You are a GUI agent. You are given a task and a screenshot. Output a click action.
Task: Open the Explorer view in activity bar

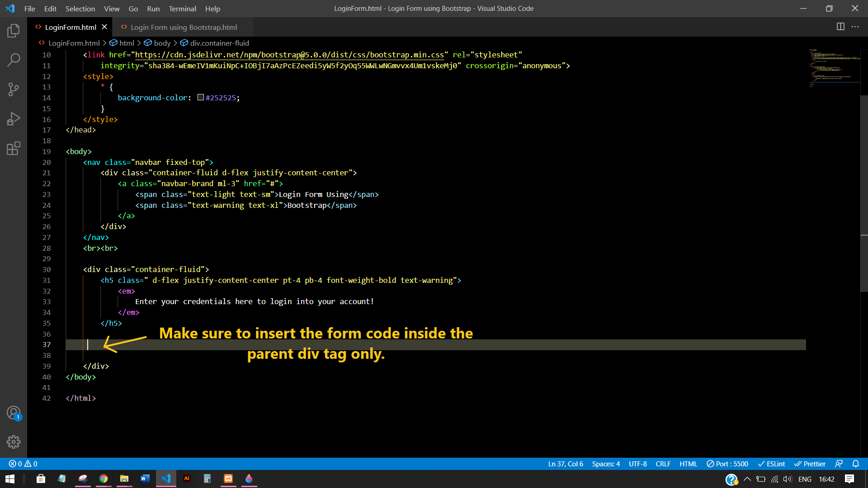pyautogui.click(x=14, y=31)
